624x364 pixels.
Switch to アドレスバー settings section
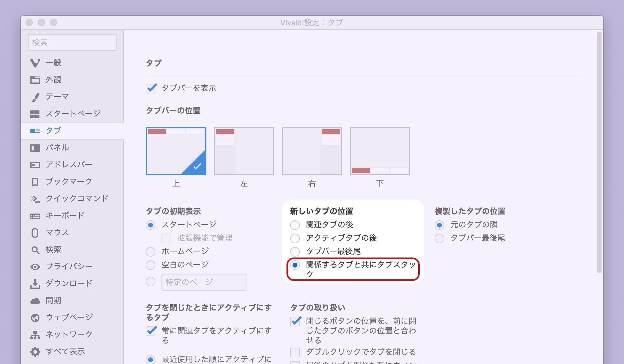(69, 165)
